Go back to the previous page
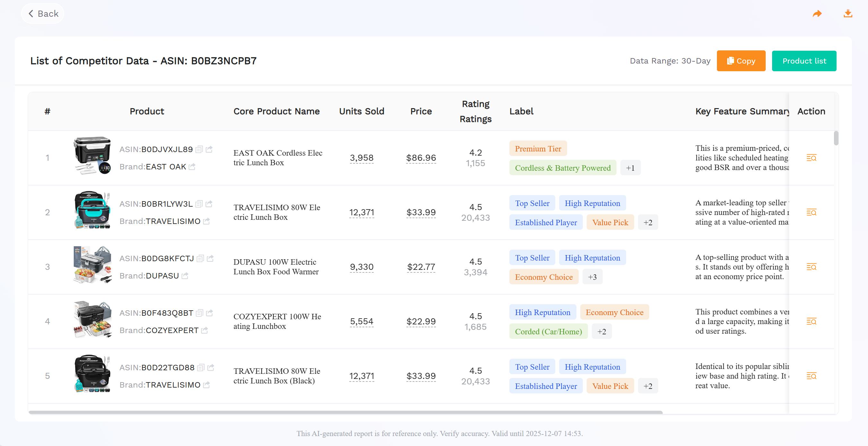This screenshot has height=446, width=868. tap(42, 13)
